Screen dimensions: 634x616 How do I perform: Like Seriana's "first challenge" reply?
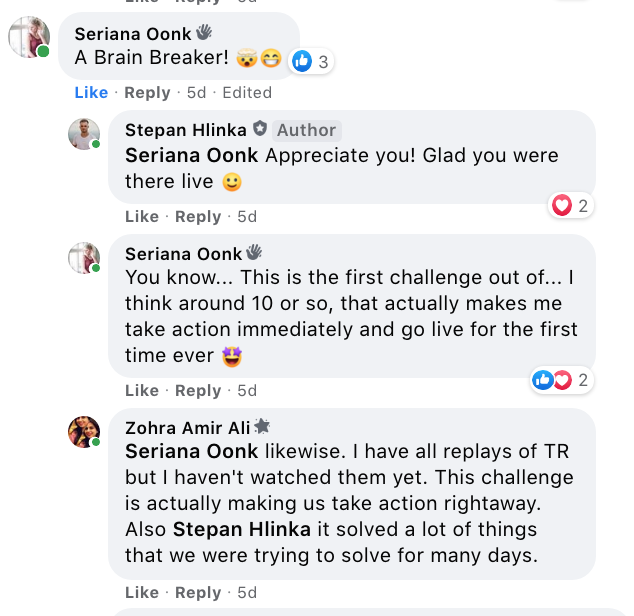point(142,390)
